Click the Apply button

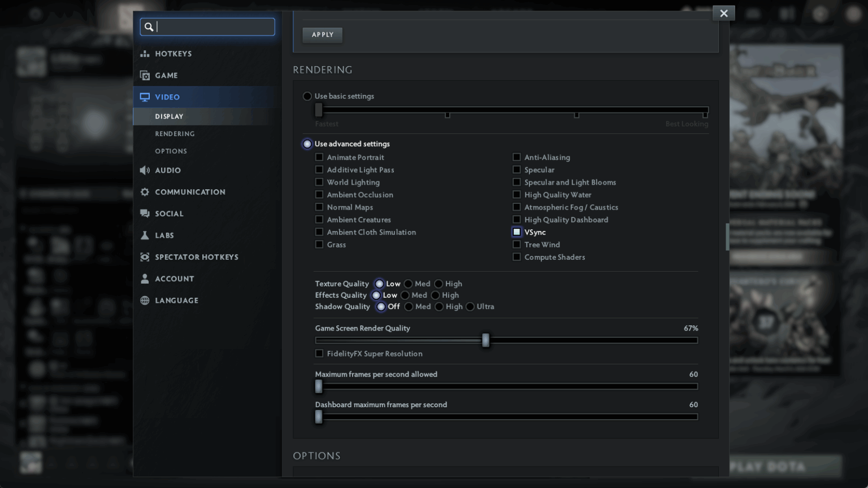click(x=323, y=35)
